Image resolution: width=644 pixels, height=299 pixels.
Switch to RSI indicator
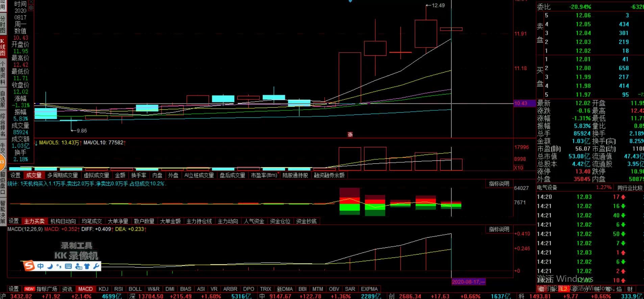[119, 289]
